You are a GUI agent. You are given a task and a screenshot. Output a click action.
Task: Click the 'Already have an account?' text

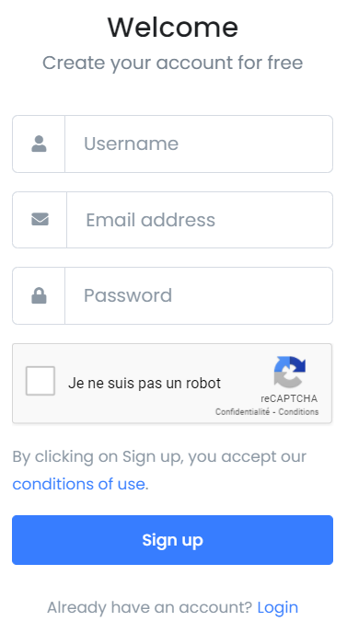coord(149,607)
